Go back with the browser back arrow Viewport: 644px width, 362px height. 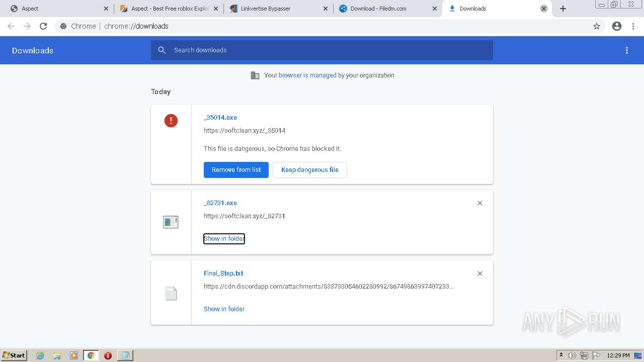(11, 26)
